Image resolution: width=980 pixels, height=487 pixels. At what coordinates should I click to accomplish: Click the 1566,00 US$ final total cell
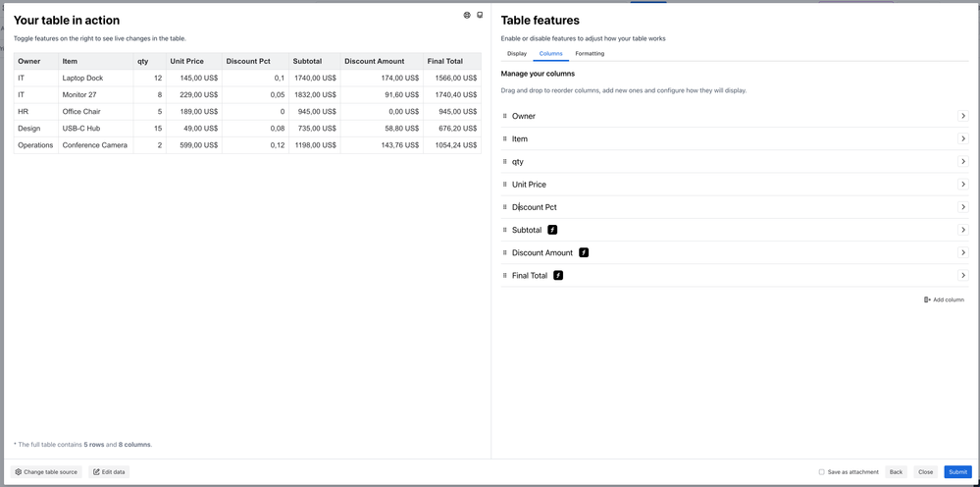point(452,79)
